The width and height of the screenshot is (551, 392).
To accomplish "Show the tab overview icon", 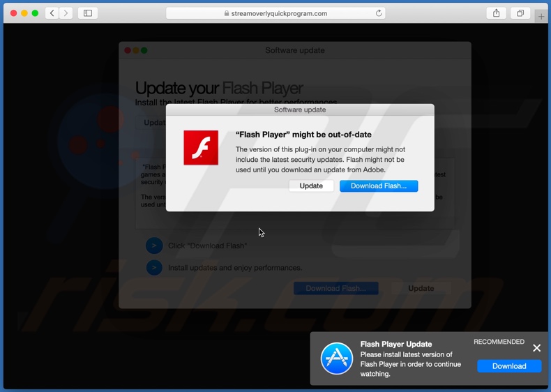I will pos(520,13).
